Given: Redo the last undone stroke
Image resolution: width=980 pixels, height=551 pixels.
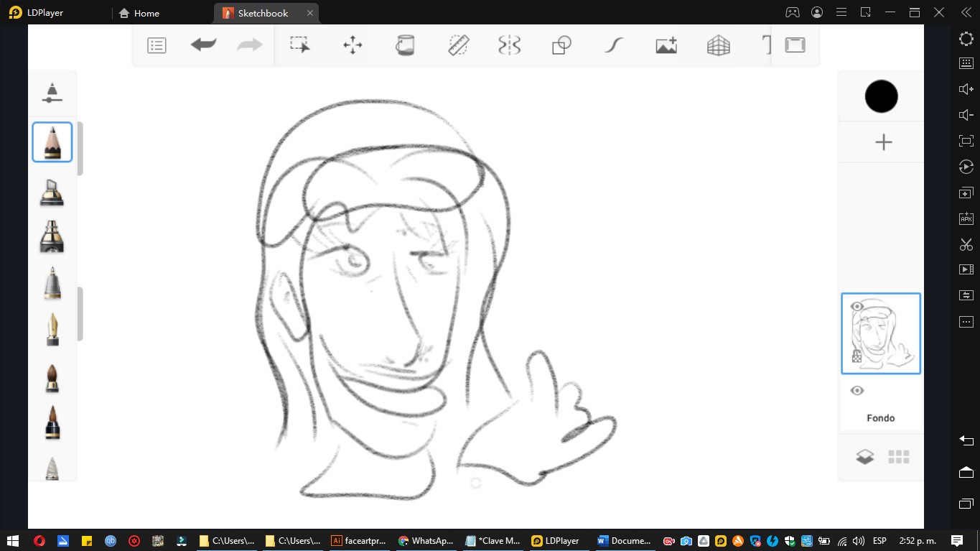Looking at the screenshot, I should click(x=250, y=45).
